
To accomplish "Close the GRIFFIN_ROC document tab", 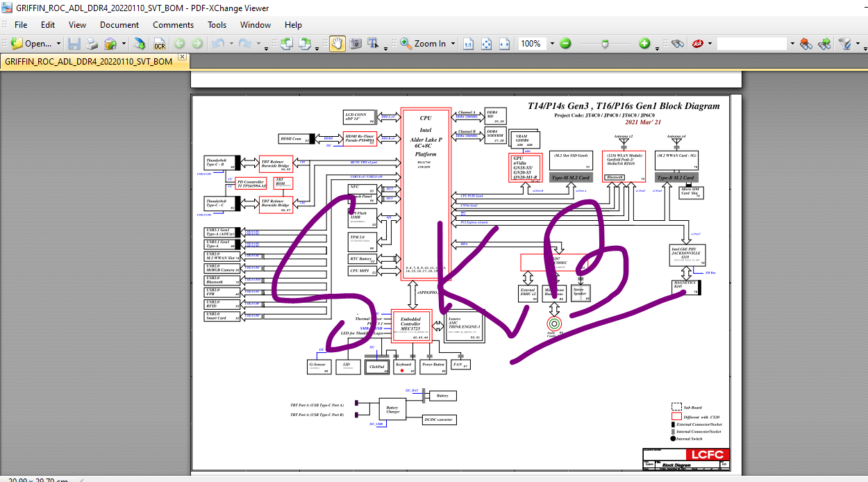I will (182, 57).
